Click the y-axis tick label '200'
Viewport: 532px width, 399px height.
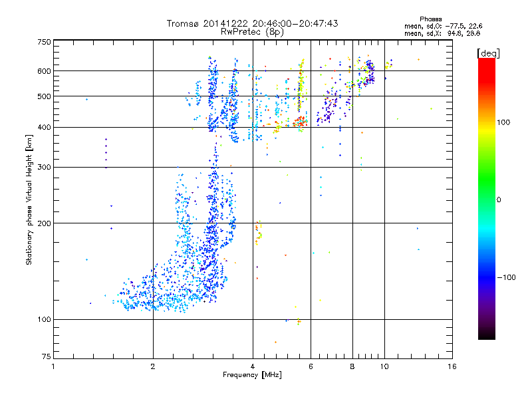44,223
